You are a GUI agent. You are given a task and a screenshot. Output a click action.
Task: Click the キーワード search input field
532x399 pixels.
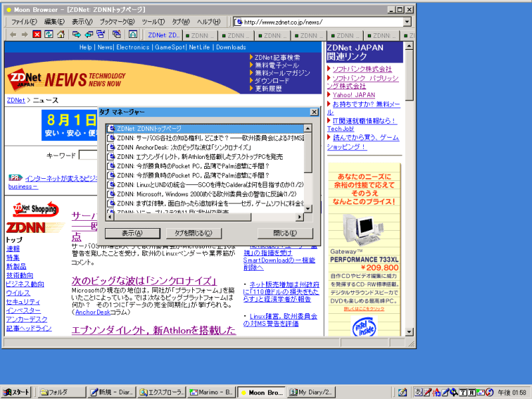tap(88, 156)
